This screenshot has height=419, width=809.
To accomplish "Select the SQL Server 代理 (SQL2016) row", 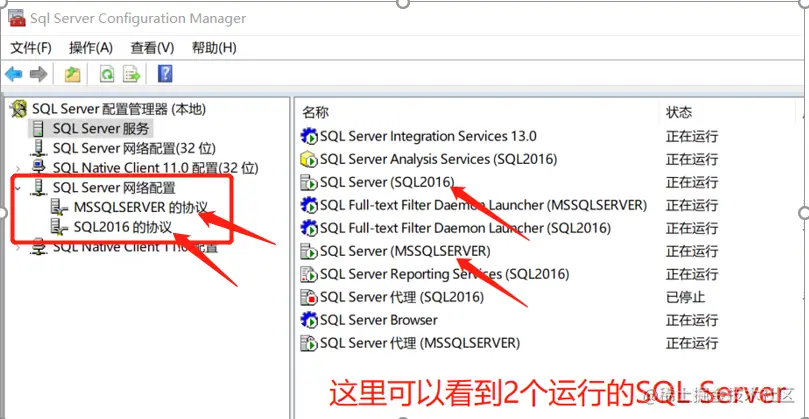I will click(x=402, y=297).
